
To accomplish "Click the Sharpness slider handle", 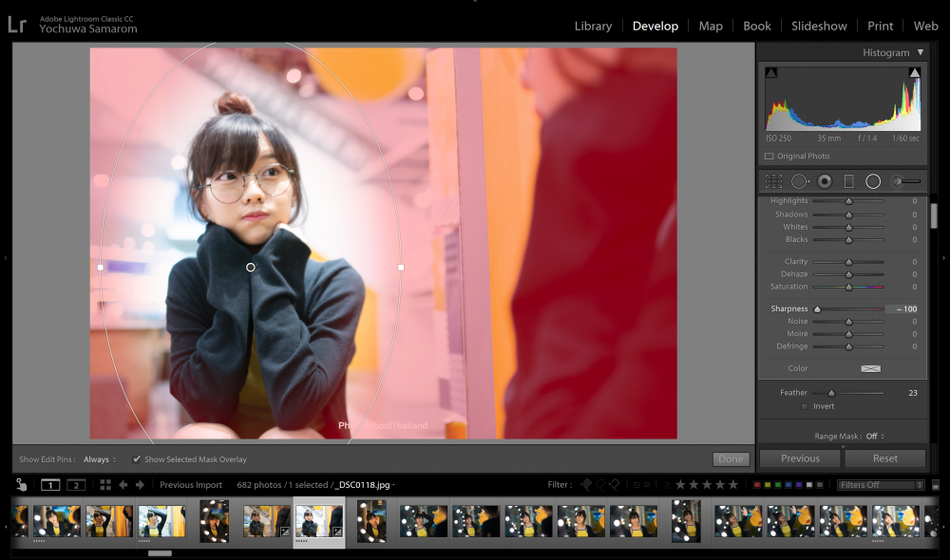I will [x=817, y=308].
